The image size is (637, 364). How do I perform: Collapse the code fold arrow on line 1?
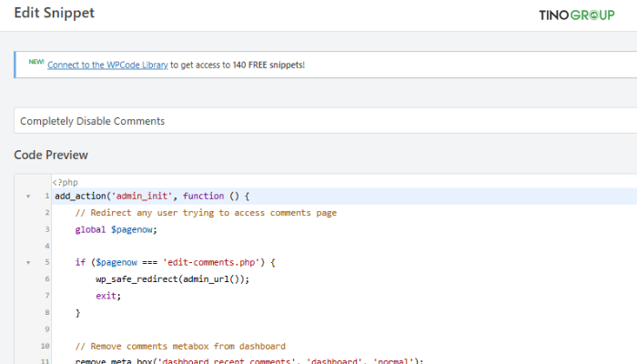tap(28, 197)
